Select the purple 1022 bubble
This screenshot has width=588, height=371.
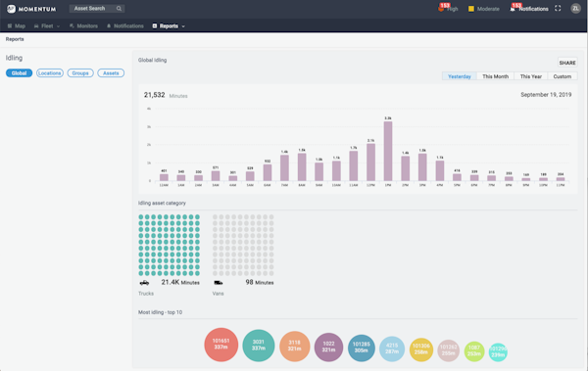click(328, 347)
